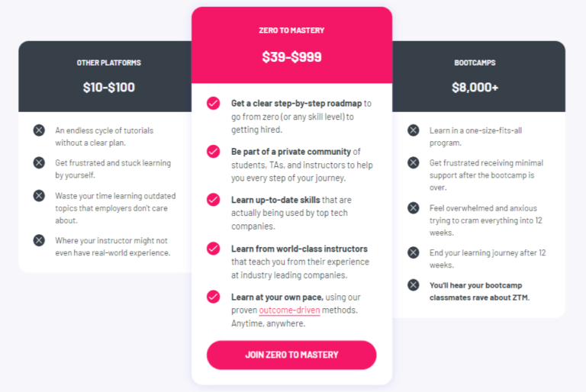Click X icon beside Waste your time learning
Screen dimensions: 586x392
pos(39,195)
